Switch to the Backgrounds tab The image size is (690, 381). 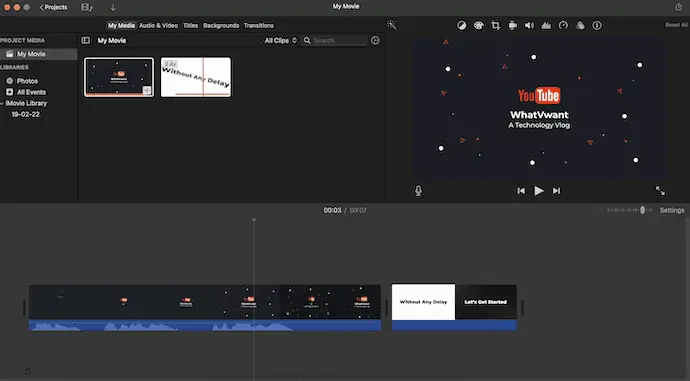click(221, 26)
